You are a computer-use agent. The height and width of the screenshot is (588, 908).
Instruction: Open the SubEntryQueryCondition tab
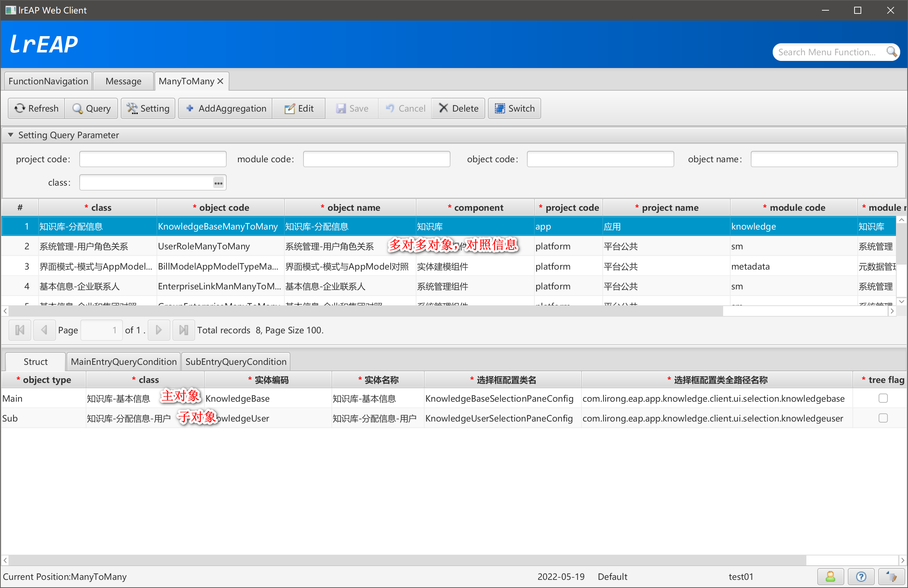[236, 361]
